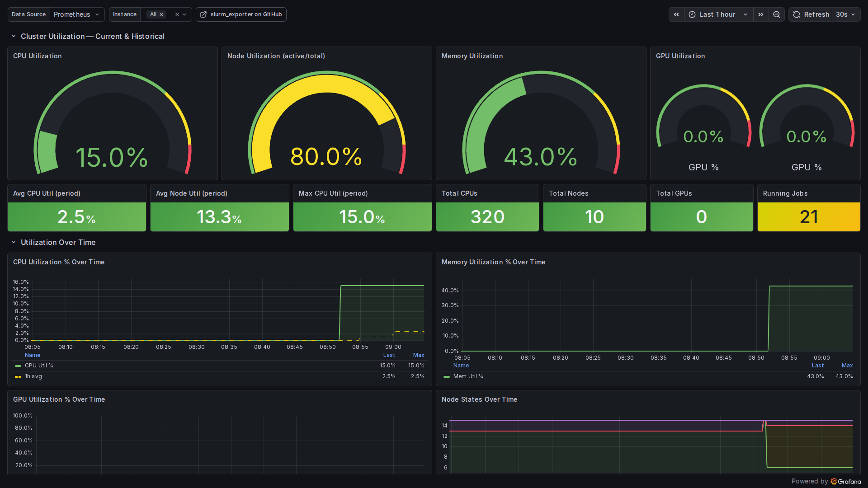Sort memory legend by Name column
The height and width of the screenshot is (488, 868).
[x=461, y=366]
